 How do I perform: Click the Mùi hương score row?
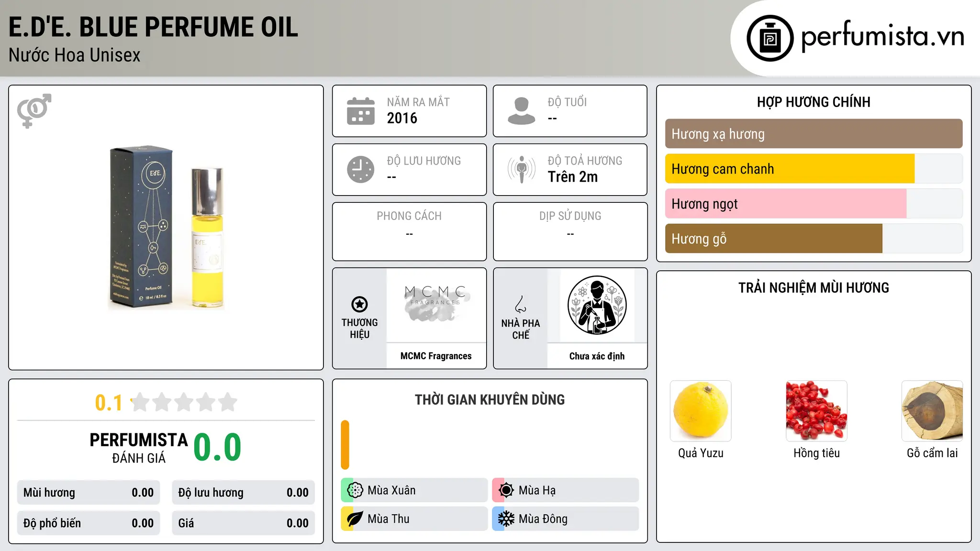tap(89, 493)
